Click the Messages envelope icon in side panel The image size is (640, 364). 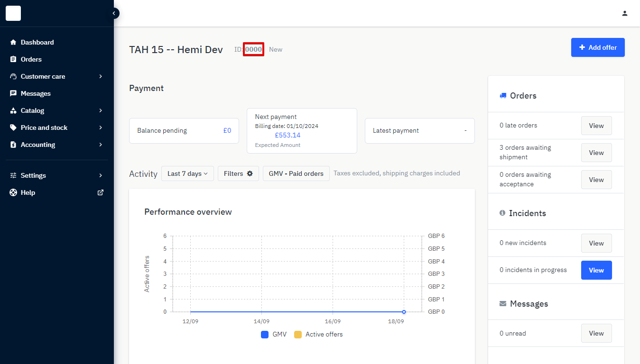point(503,304)
